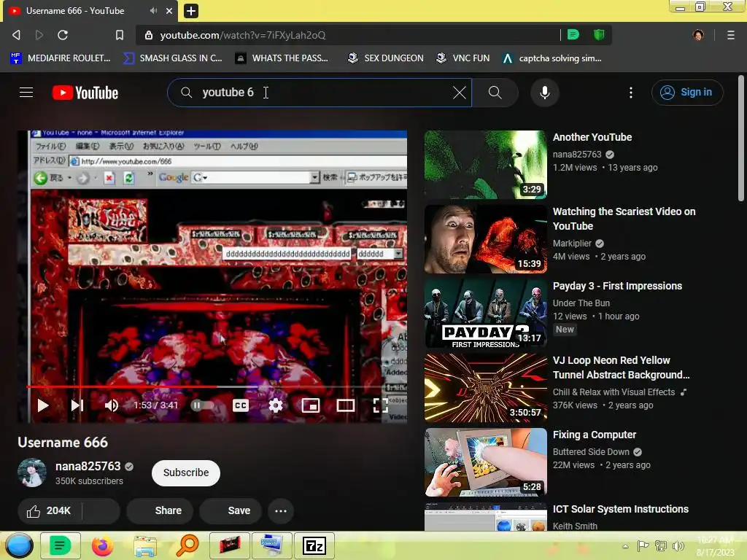
Task: Clear the search box text
Action: (x=460, y=93)
